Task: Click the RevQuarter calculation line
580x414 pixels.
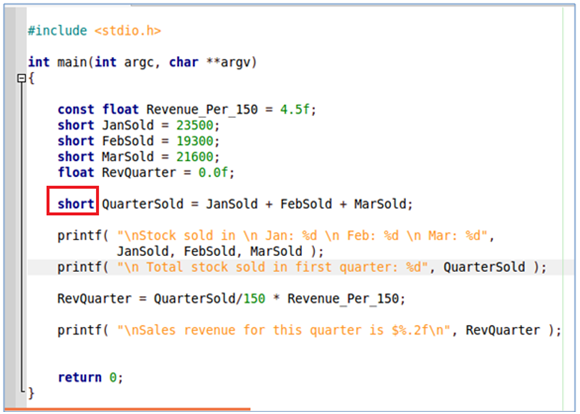Action: (x=232, y=299)
